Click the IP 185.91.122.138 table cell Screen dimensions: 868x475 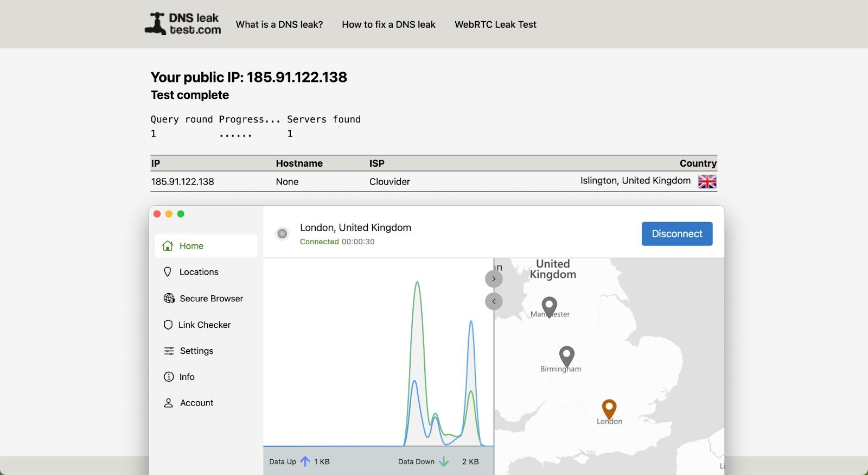[x=183, y=182]
